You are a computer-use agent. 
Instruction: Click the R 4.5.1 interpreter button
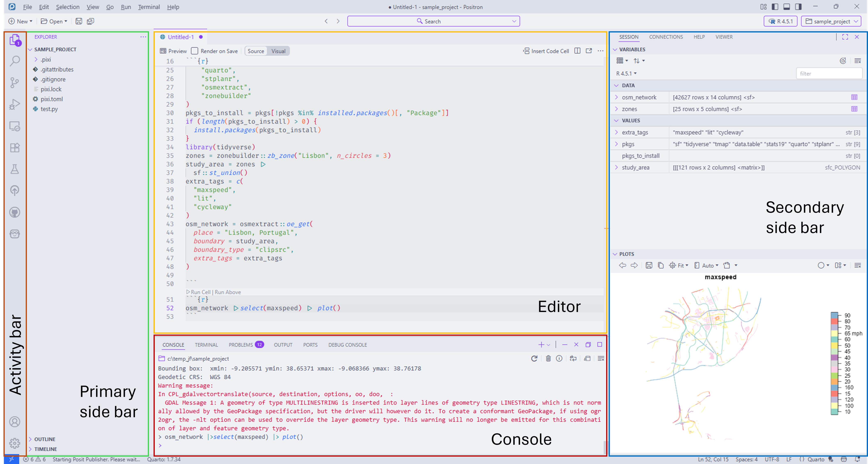coord(780,21)
